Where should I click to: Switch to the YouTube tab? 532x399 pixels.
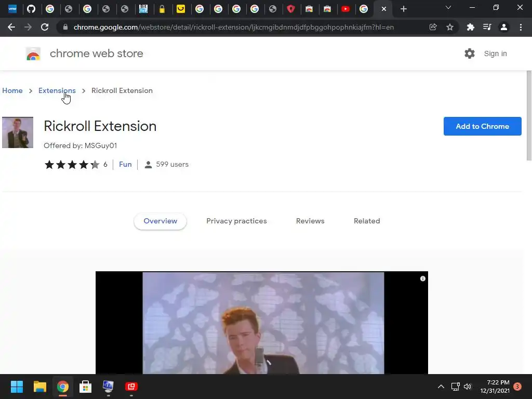345,9
